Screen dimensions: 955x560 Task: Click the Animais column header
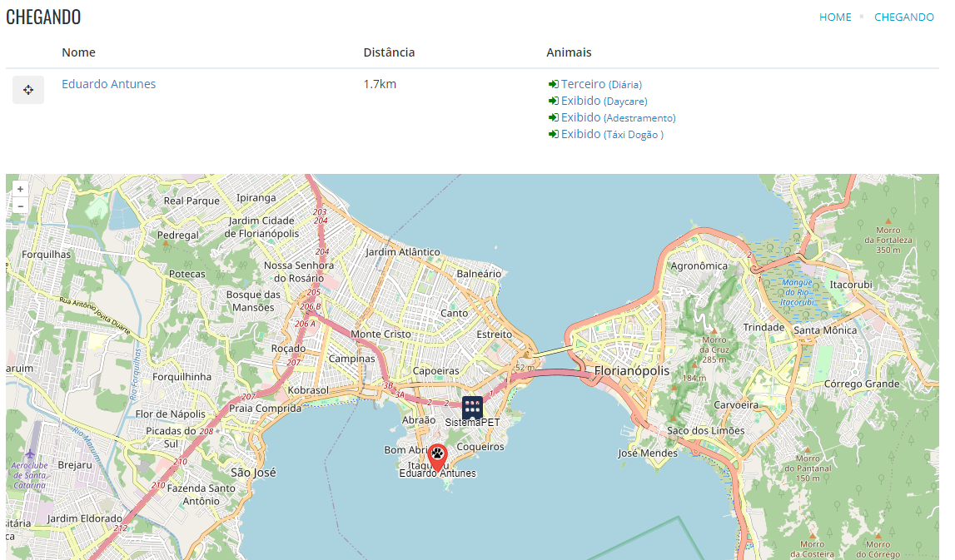[569, 52]
